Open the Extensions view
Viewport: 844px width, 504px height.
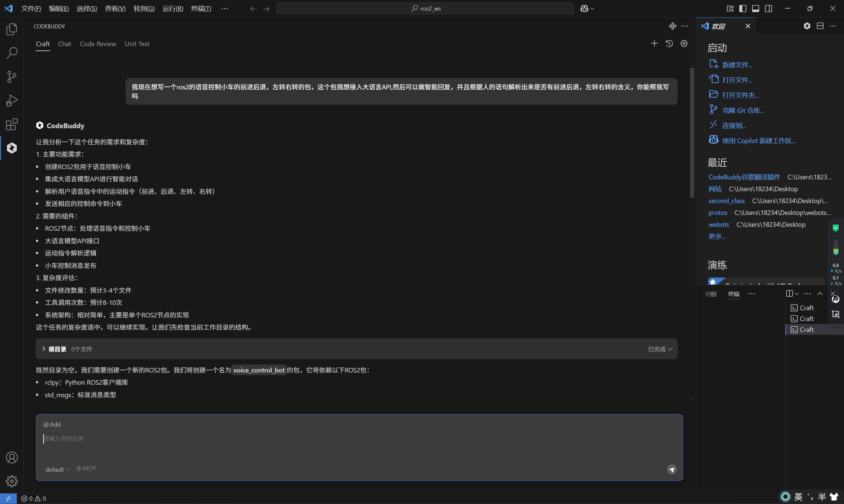[12, 124]
